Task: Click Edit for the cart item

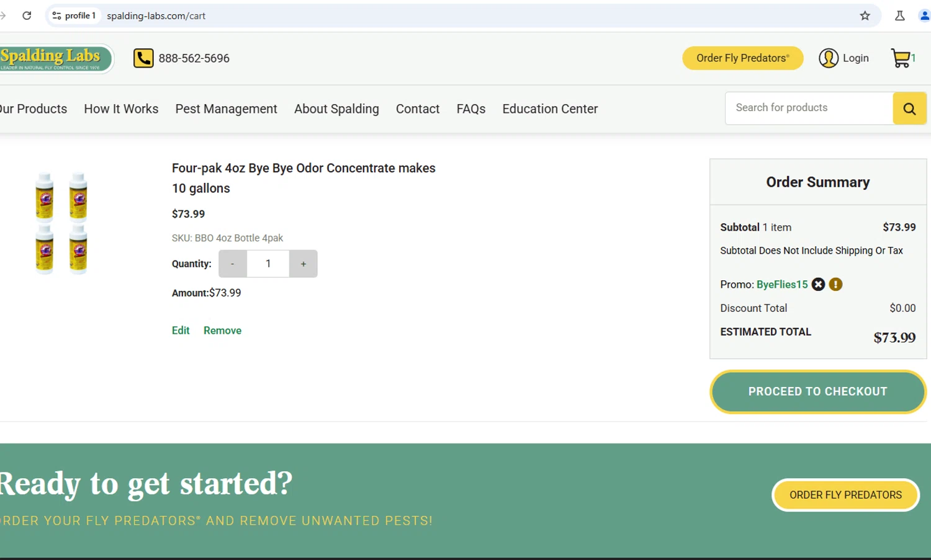Action: tap(181, 331)
